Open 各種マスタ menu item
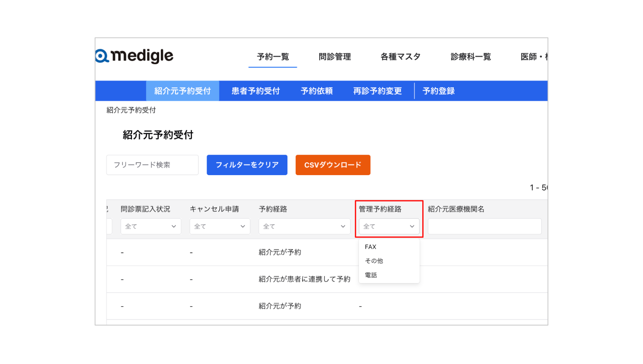The image size is (643, 364). pyautogui.click(x=400, y=57)
